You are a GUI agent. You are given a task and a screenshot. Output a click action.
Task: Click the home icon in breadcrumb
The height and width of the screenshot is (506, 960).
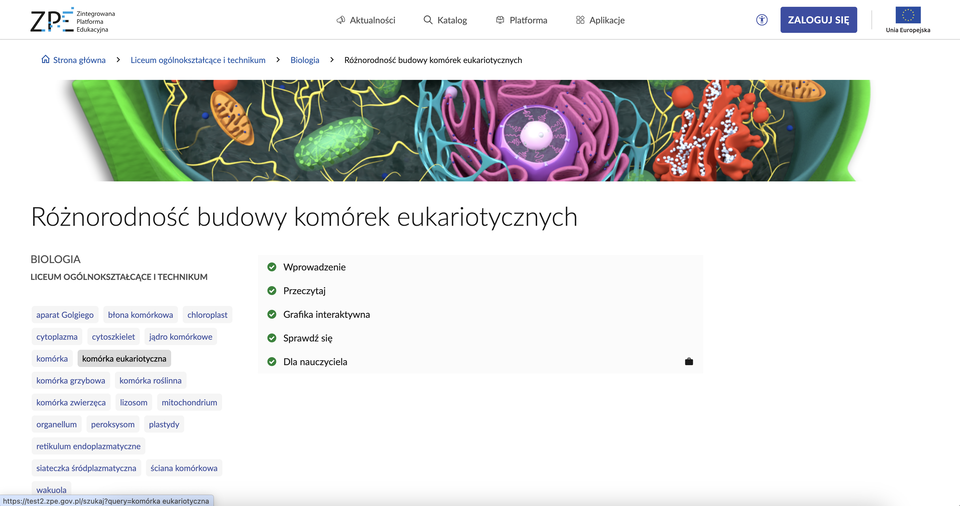point(45,60)
